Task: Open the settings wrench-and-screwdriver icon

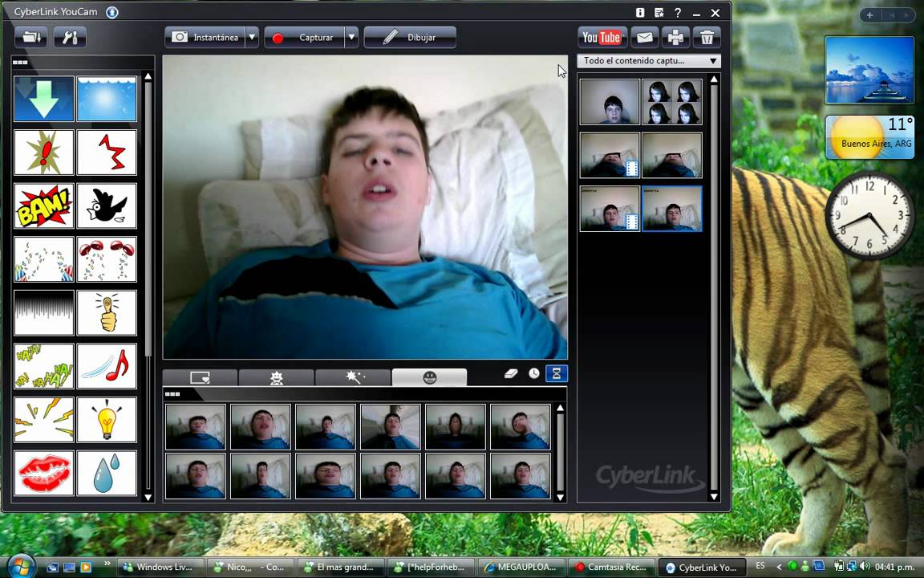Action: [70, 37]
